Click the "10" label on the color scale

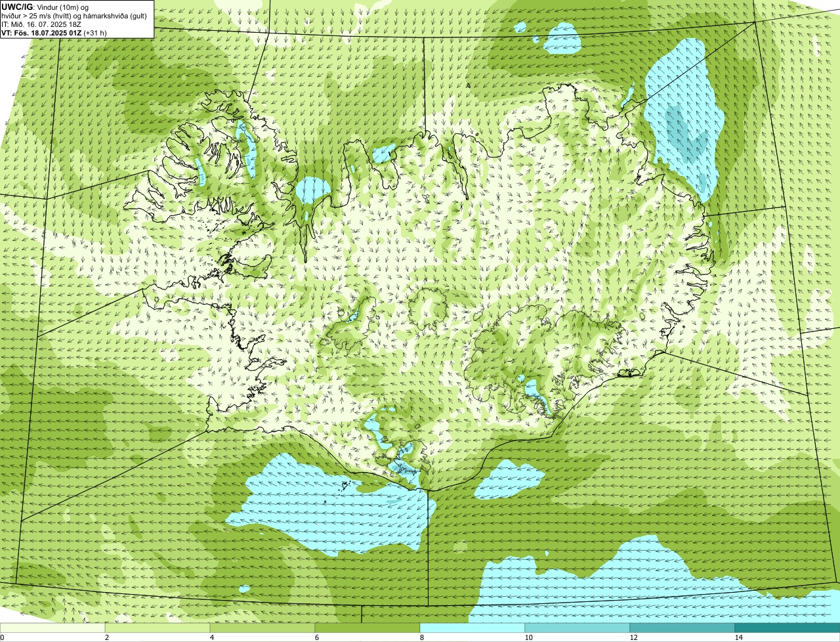528,637
